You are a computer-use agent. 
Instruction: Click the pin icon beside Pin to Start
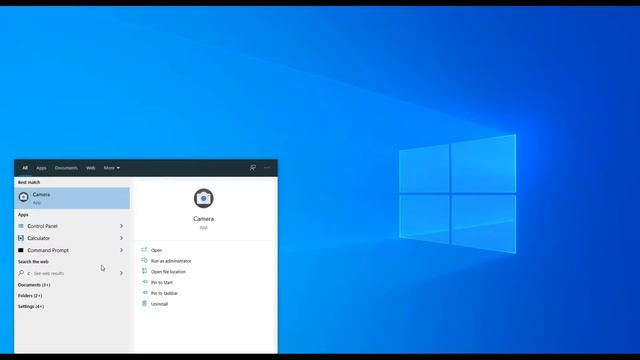(x=144, y=282)
